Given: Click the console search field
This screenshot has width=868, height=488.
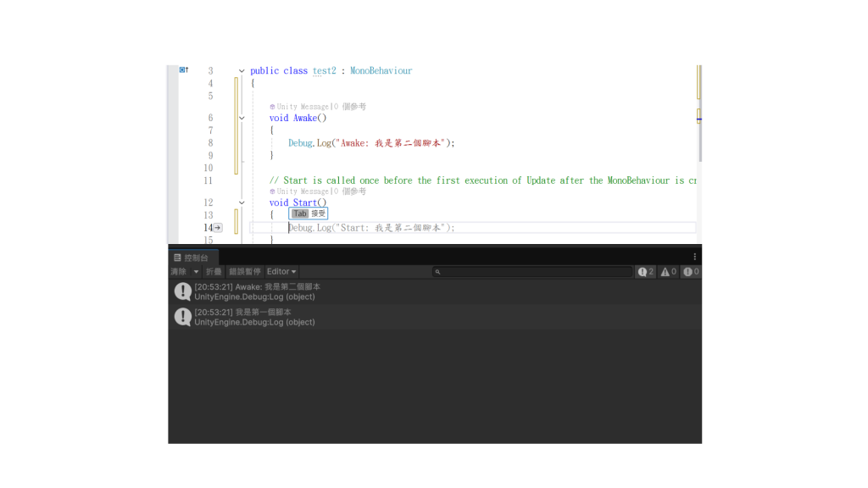Looking at the screenshot, I should (532, 272).
